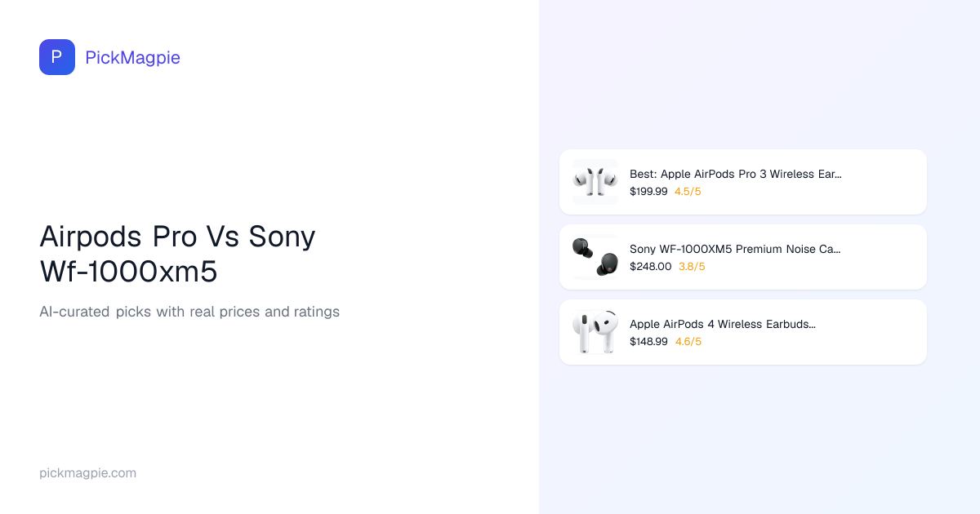Select the AirPods 4 earbuds thumbnail
Screen dimensions: 980x514
pyautogui.click(x=595, y=331)
